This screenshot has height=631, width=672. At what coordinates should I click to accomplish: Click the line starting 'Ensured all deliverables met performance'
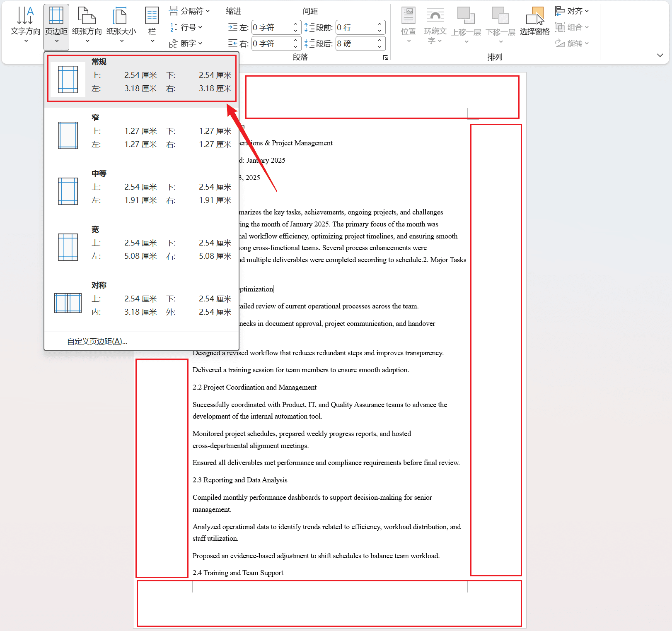(x=326, y=463)
